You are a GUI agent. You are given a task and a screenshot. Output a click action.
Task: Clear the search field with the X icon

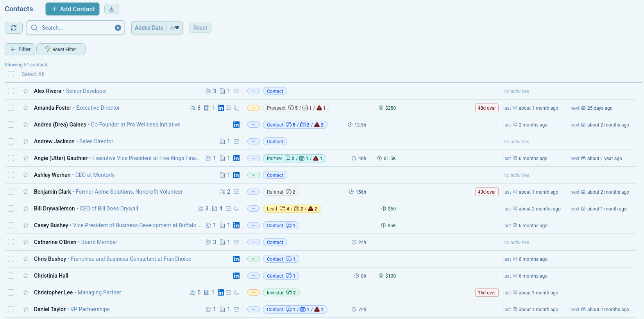pos(118,28)
